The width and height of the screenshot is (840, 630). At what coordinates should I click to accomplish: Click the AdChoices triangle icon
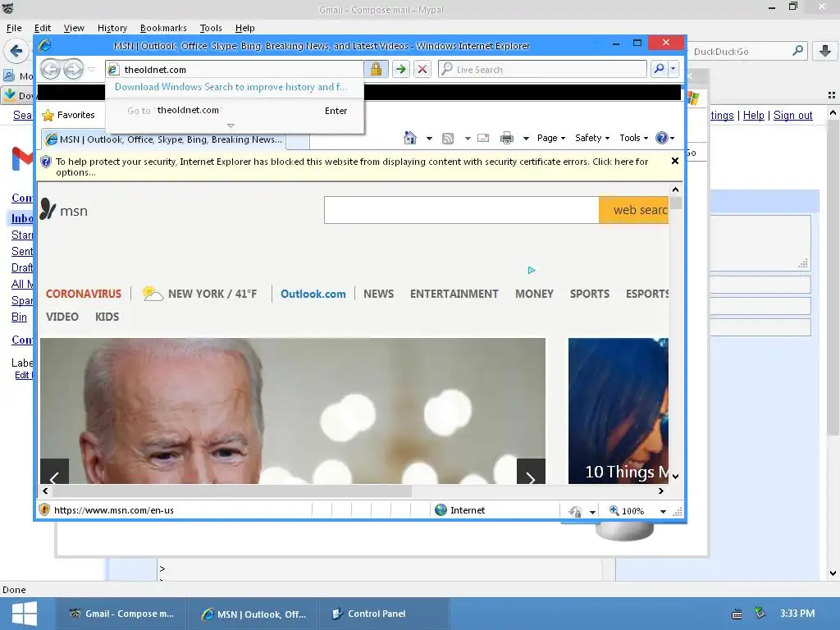click(532, 270)
